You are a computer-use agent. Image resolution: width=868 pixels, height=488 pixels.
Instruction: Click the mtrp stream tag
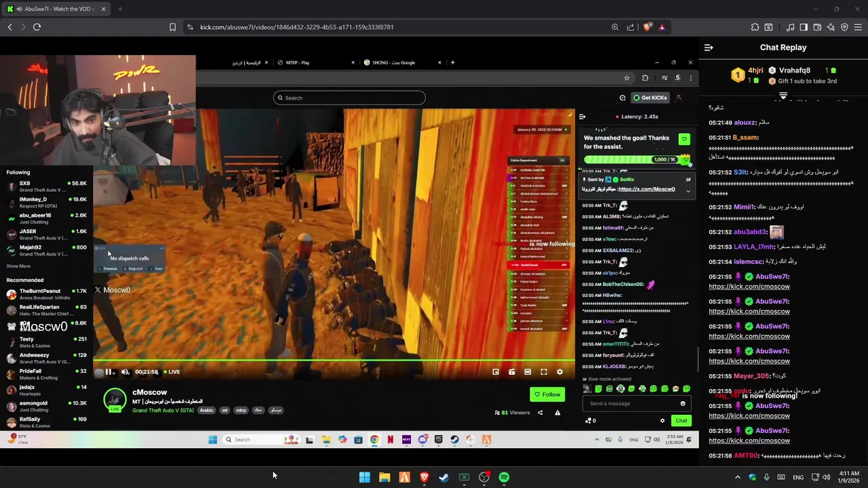(x=241, y=410)
